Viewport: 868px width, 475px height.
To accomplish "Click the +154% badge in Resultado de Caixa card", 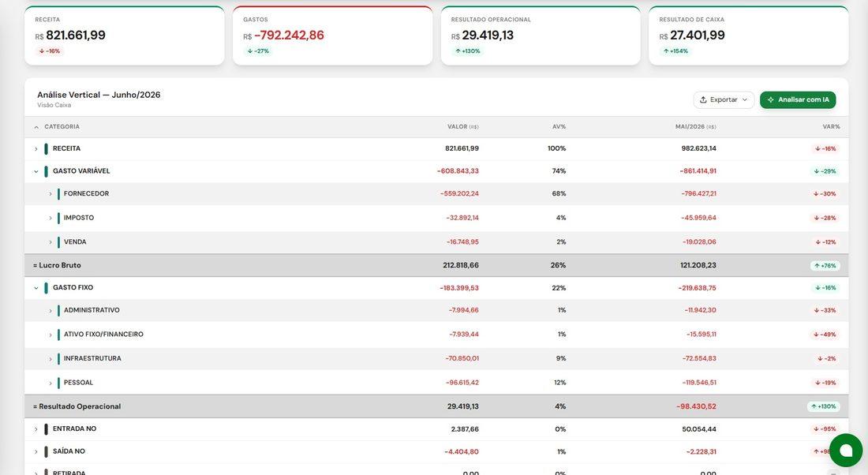I will click(676, 51).
